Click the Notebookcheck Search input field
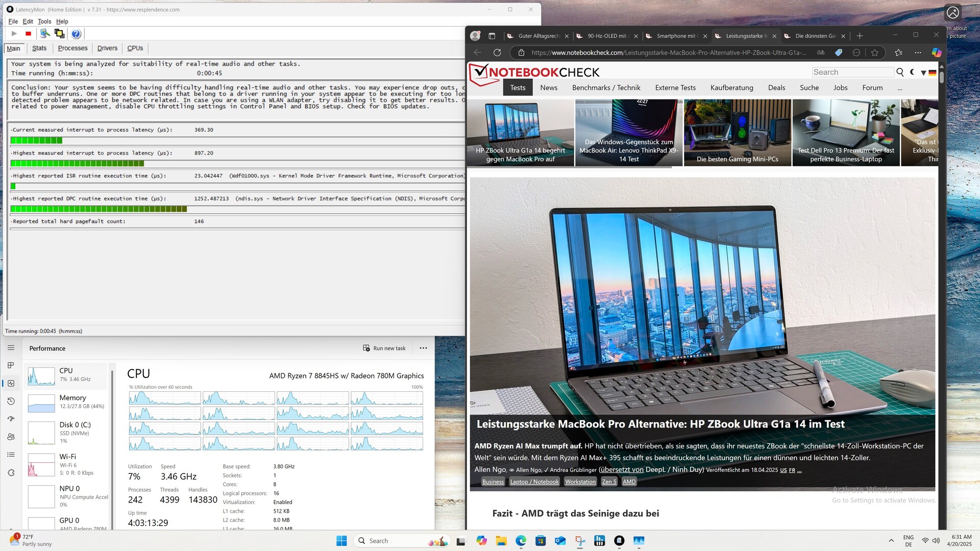 pyautogui.click(x=852, y=72)
